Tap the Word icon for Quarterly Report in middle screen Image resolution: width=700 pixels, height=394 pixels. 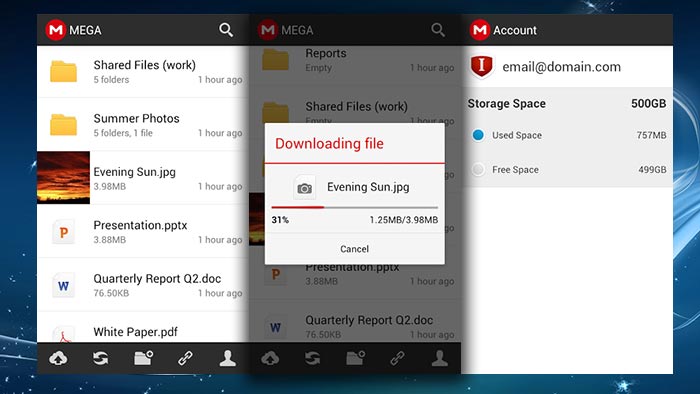point(275,327)
